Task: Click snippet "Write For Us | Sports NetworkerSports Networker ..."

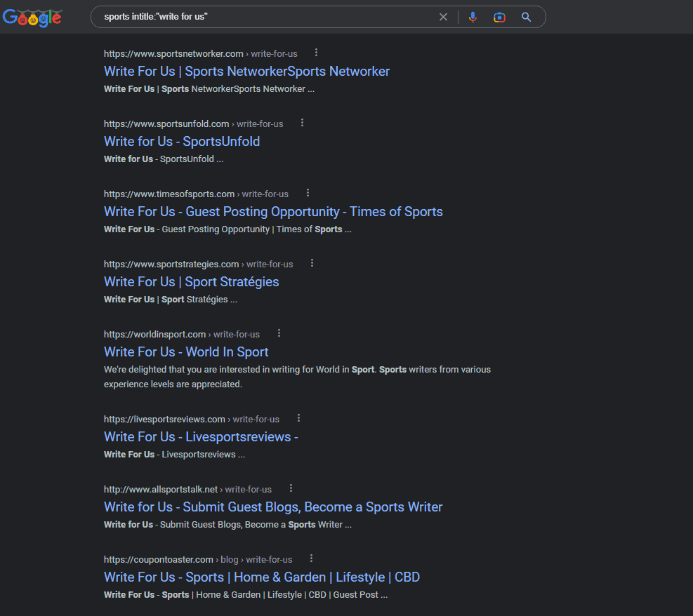Action: point(209,89)
